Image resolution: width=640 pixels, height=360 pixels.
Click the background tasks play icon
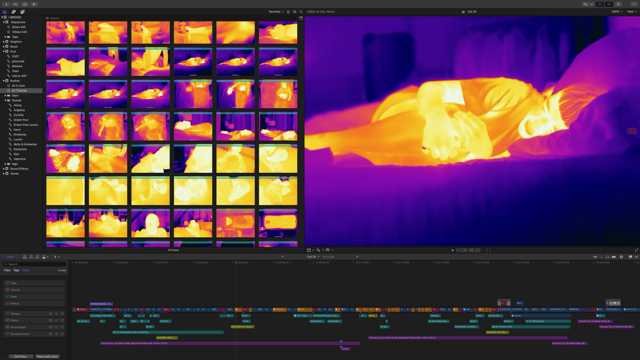pyautogui.click(x=34, y=4)
